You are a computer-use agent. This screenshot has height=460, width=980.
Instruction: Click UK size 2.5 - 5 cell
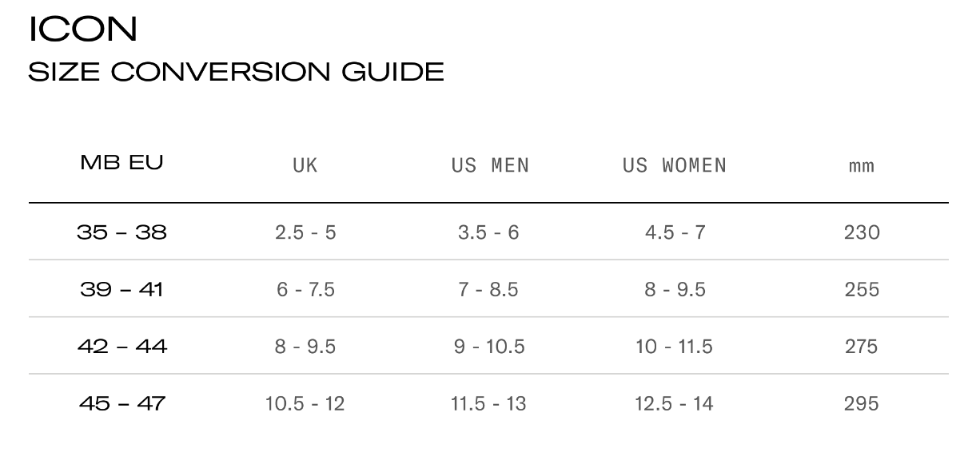[x=305, y=232]
